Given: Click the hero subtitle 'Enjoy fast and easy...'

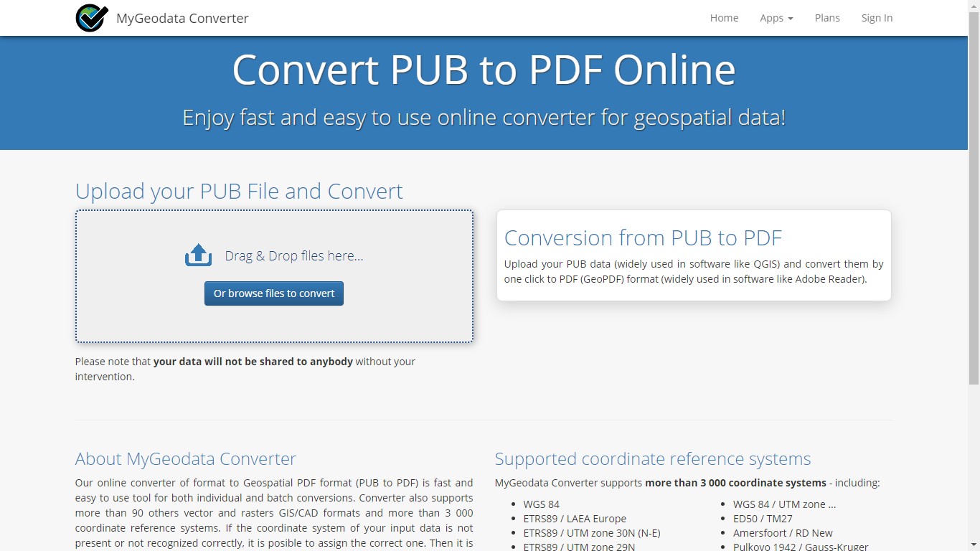Looking at the screenshot, I should pyautogui.click(x=484, y=117).
